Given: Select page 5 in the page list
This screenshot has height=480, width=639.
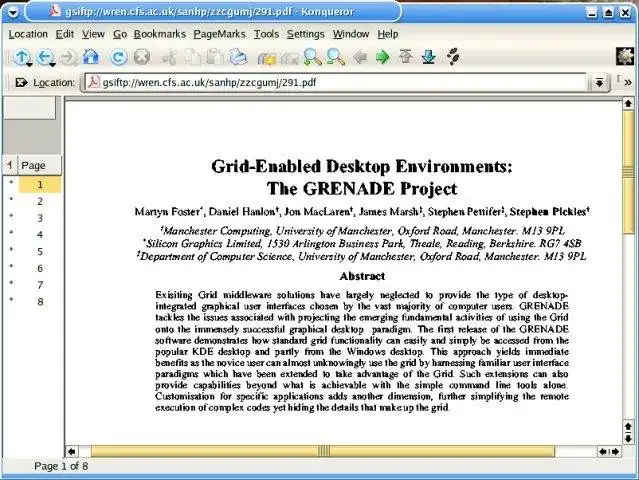Looking at the screenshot, I should pos(40,251).
